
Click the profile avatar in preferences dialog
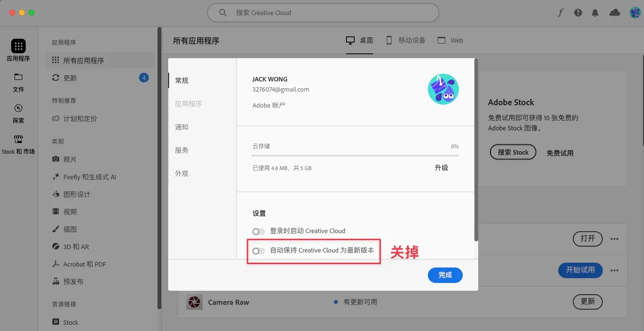click(x=443, y=89)
